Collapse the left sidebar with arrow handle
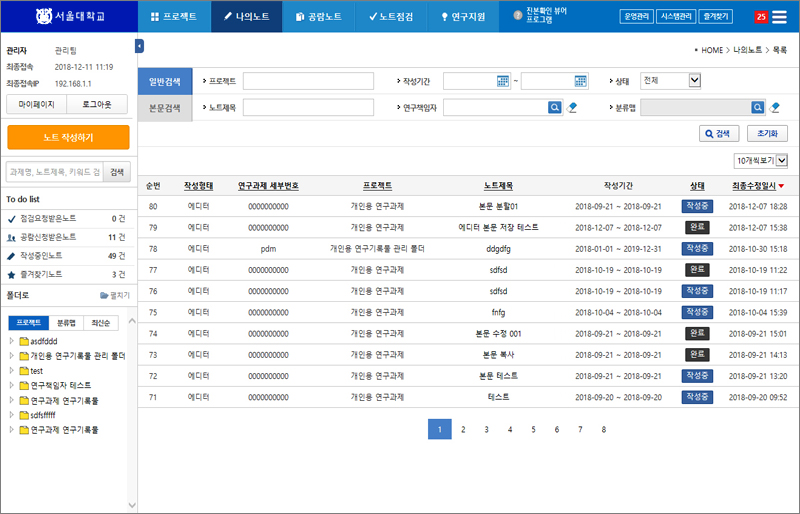 (x=139, y=46)
